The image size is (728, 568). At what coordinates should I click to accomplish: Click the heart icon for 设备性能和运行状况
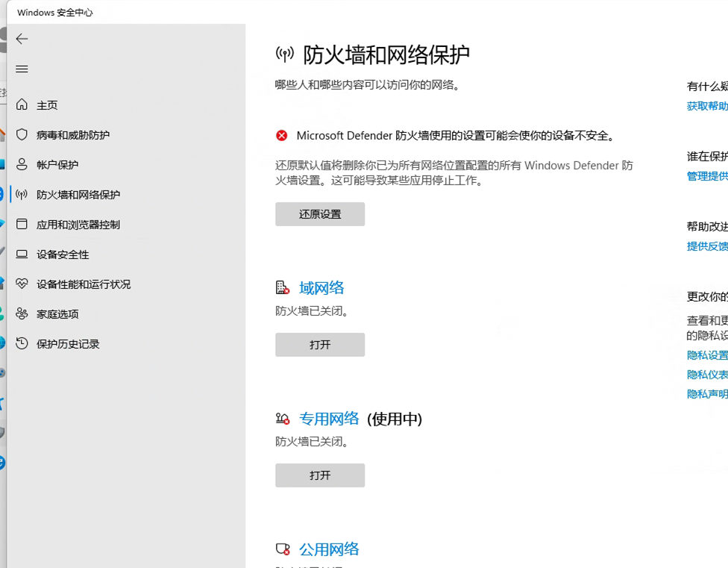(x=22, y=284)
